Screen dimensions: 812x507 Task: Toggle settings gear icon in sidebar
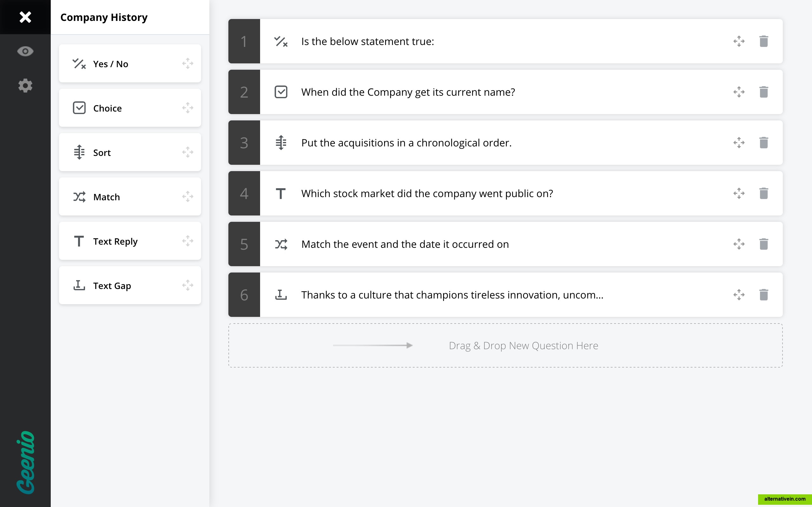click(25, 86)
